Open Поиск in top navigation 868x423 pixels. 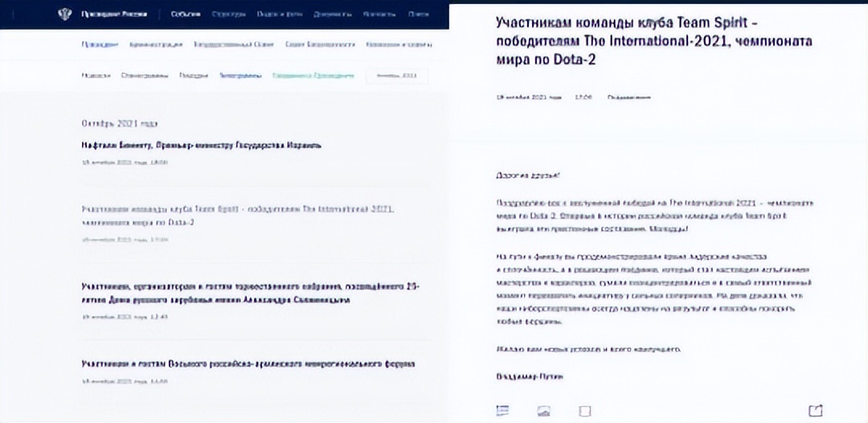pyautogui.click(x=418, y=14)
